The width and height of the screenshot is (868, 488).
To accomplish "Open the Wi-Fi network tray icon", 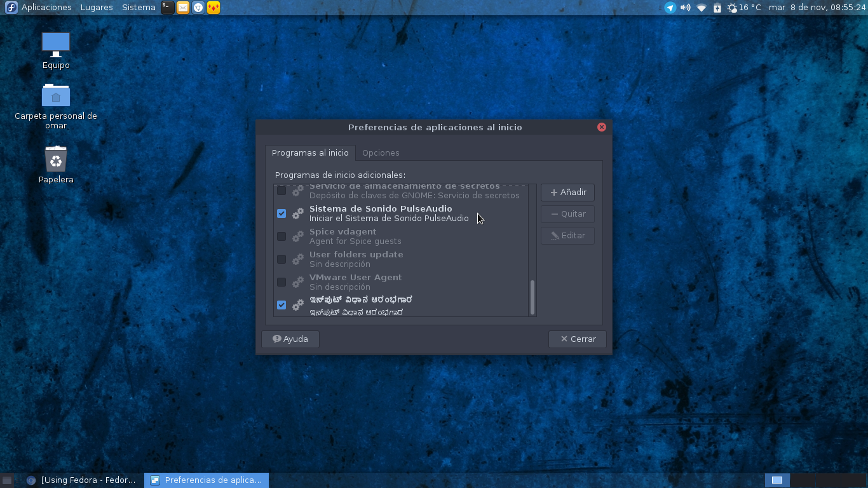I will click(702, 8).
